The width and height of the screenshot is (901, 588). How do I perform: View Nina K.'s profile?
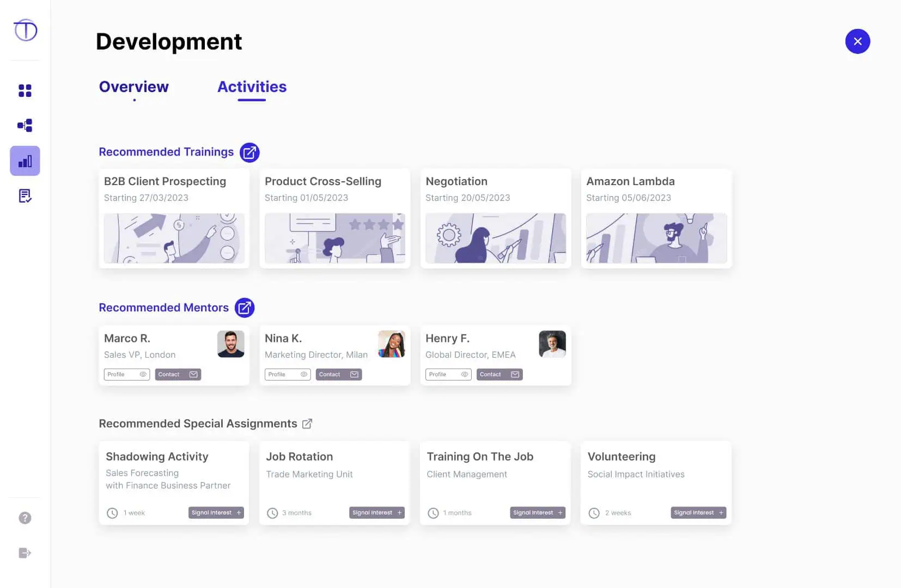pos(288,375)
